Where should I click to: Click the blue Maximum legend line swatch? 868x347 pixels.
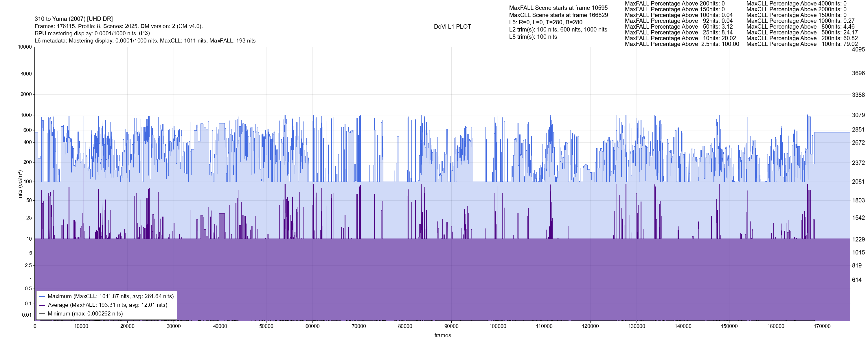(42, 296)
